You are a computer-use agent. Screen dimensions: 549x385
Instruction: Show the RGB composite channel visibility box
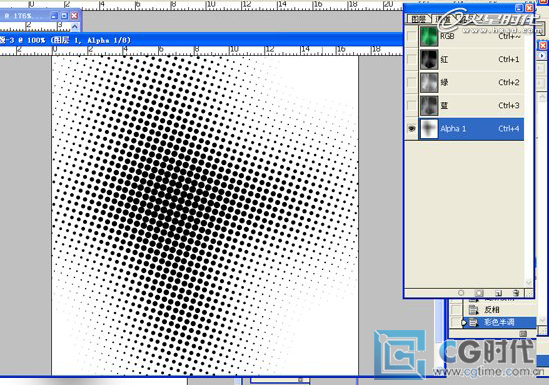412,36
